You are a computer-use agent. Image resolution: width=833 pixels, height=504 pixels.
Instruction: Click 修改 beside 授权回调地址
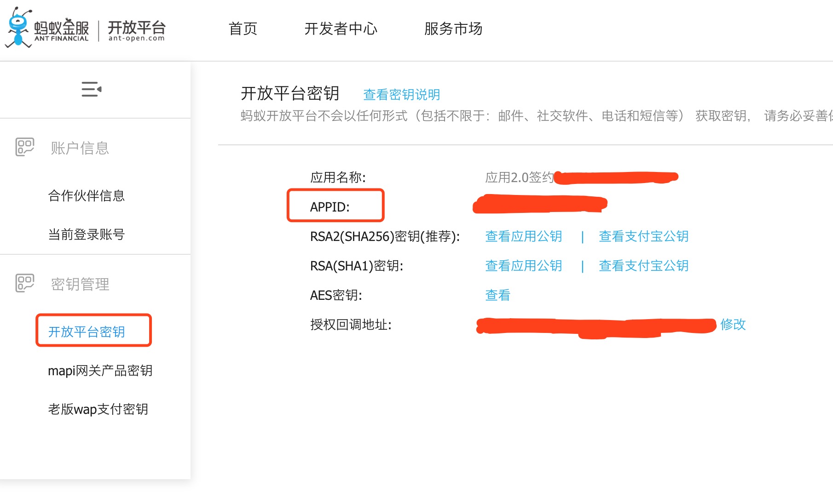[733, 324]
